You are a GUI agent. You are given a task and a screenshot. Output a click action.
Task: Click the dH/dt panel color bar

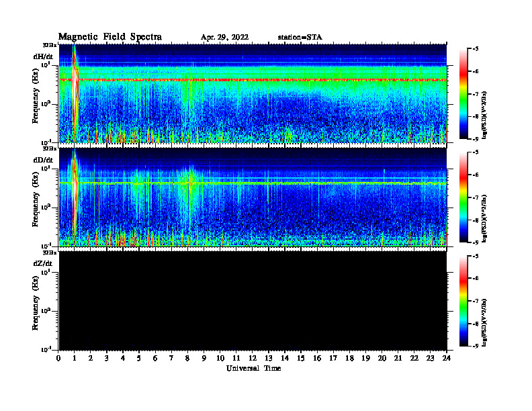click(x=463, y=94)
